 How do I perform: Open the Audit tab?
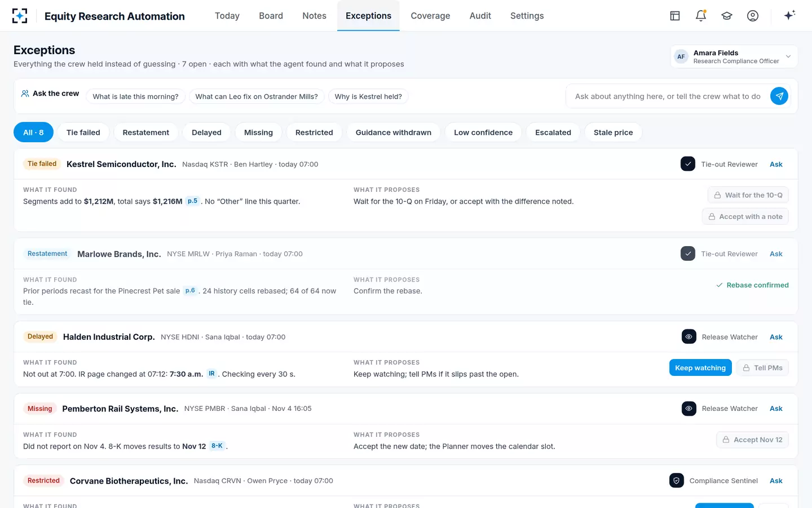coord(480,16)
